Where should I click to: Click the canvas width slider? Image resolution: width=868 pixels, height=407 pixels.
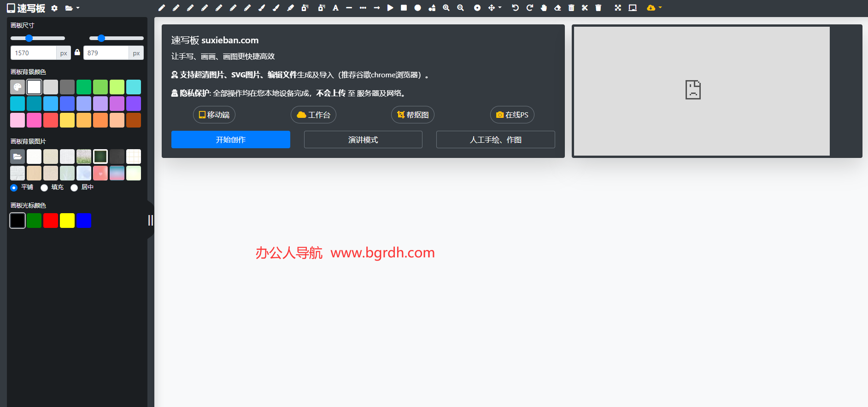click(38, 38)
